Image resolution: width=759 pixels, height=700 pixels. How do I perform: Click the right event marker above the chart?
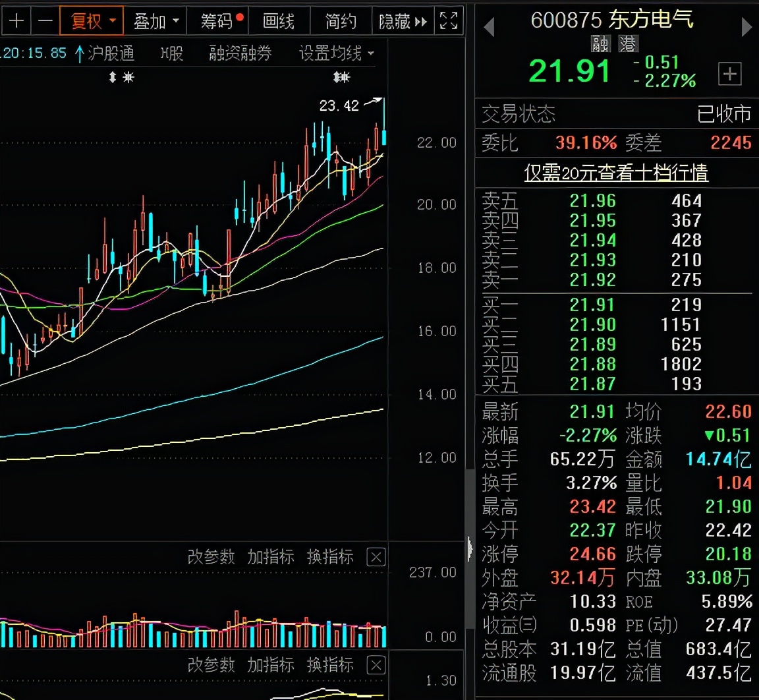[341, 77]
